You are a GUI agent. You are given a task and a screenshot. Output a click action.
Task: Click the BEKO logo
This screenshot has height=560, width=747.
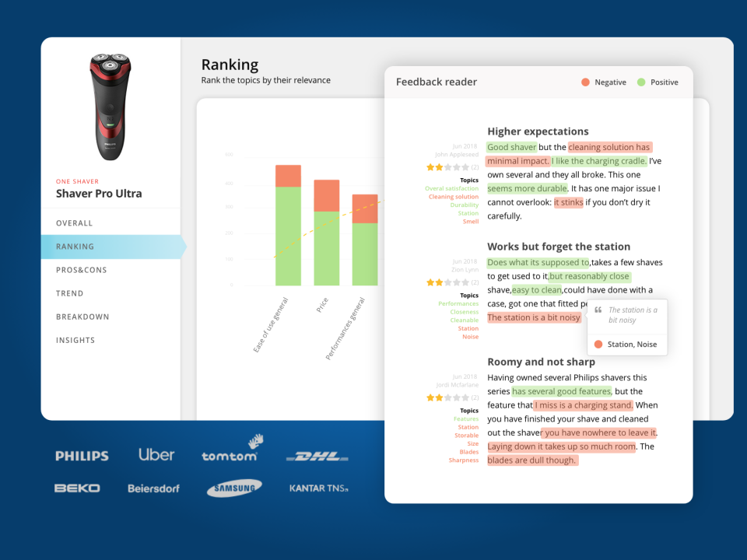(x=78, y=488)
